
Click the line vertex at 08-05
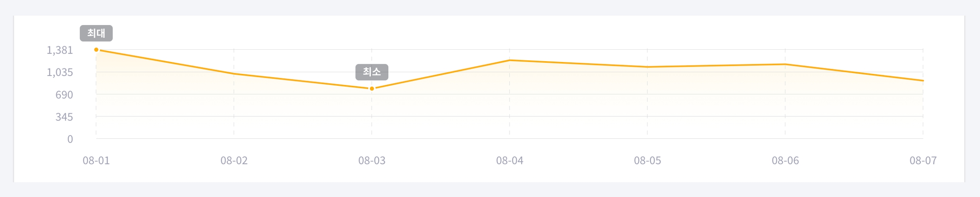click(x=647, y=67)
